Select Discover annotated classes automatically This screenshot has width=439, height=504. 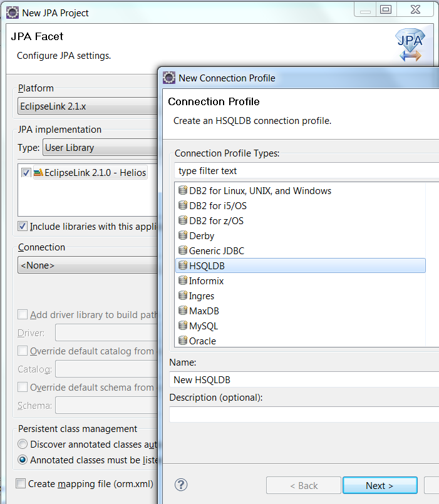pyautogui.click(x=23, y=445)
